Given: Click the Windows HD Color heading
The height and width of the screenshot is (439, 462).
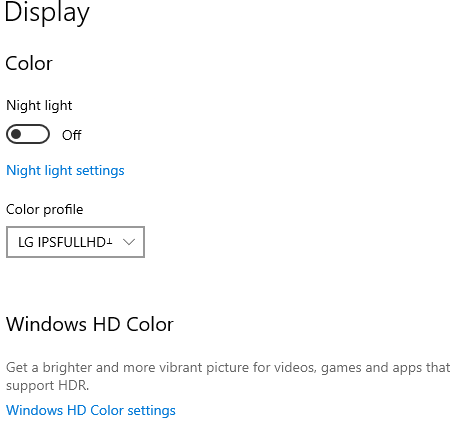Looking at the screenshot, I should [x=90, y=324].
